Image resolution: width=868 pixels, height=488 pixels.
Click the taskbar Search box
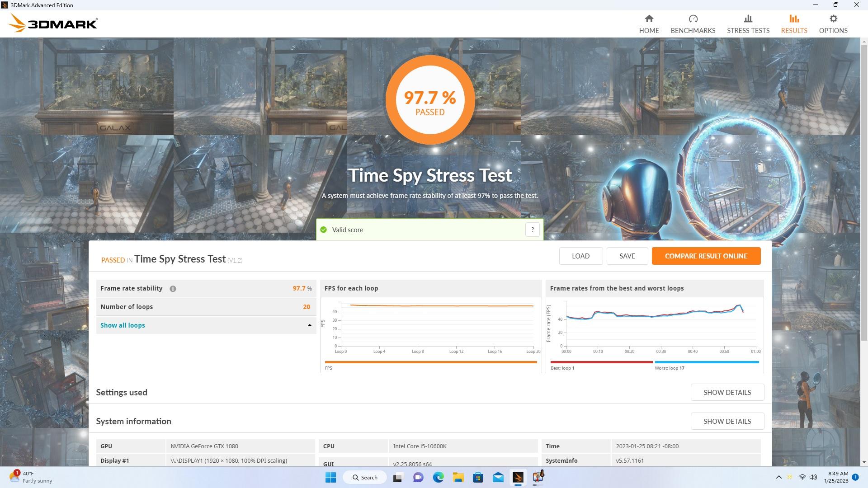364,477
